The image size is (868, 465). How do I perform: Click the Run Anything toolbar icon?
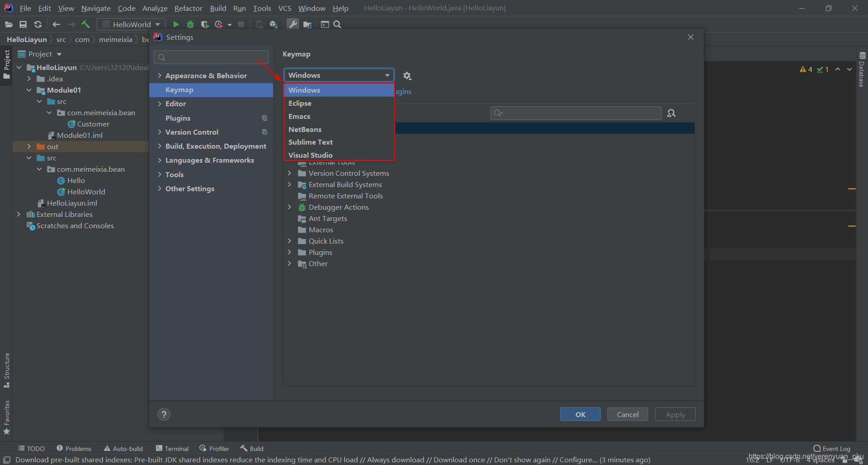point(325,24)
